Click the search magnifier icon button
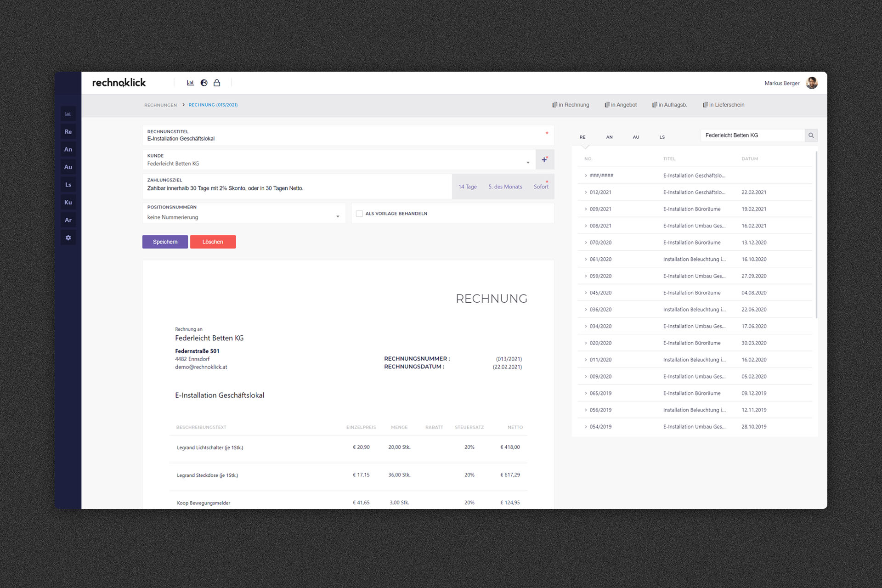The height and width of the screenshot is (588, 882). (811, 135)
